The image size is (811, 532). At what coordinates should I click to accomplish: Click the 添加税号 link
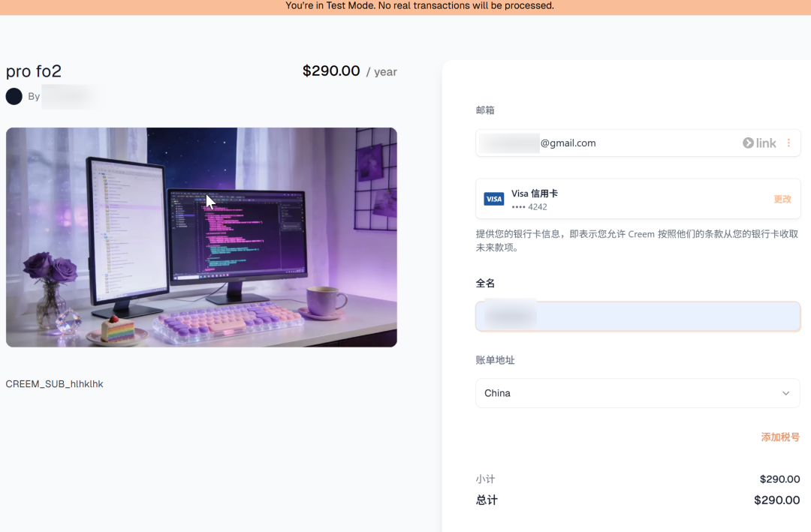click(780, 437)
